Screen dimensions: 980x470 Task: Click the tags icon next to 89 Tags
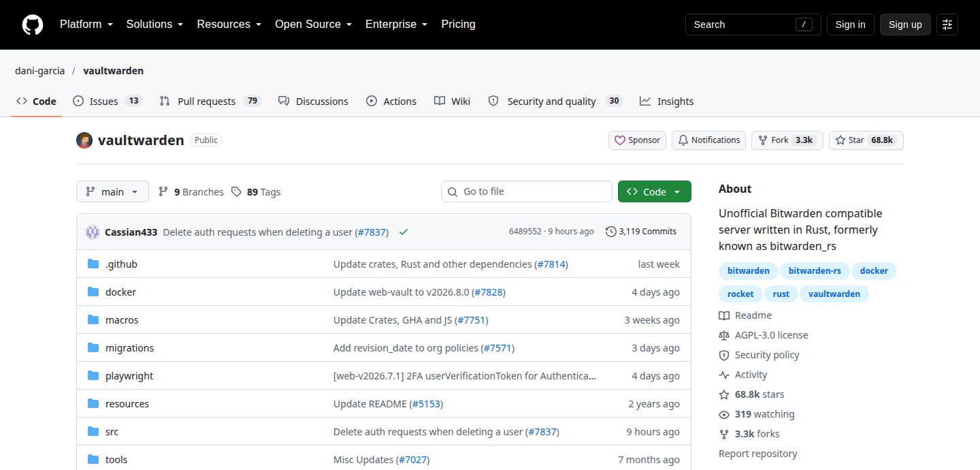tap(236, 192)
